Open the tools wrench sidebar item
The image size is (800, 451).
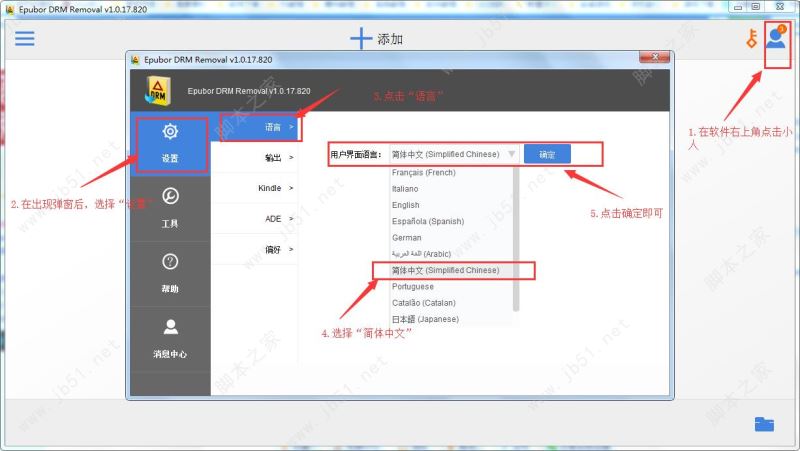[x=170, y=209]
